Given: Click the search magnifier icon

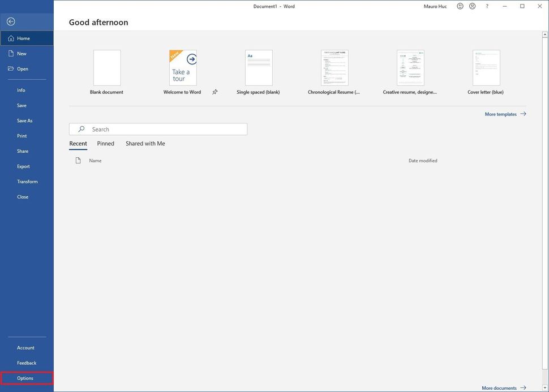Looking at the screenshot, I should coord(80,128).
